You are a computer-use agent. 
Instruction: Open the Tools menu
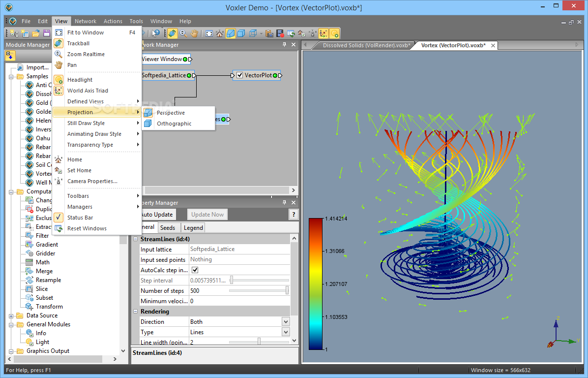[x=136, y=21]
